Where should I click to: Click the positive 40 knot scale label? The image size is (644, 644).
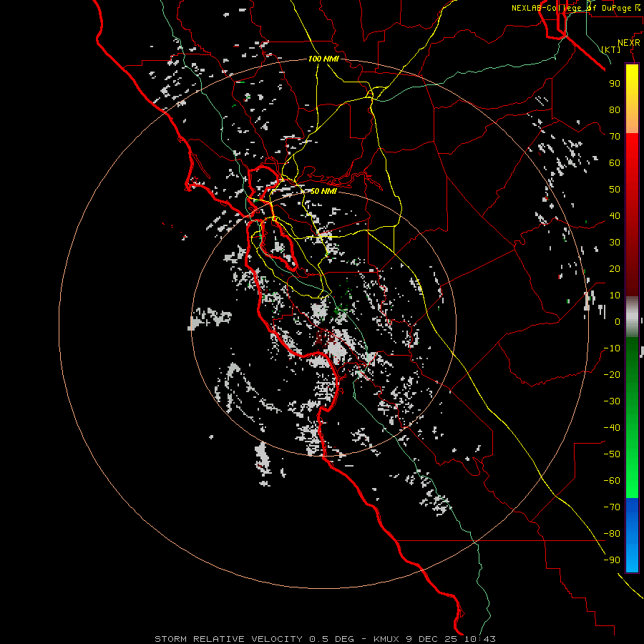tap(615, 216)
